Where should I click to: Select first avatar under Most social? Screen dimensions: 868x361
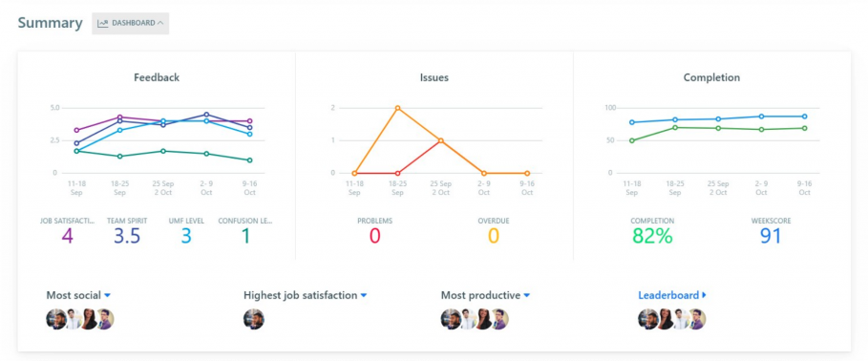(x=56, y=320)
